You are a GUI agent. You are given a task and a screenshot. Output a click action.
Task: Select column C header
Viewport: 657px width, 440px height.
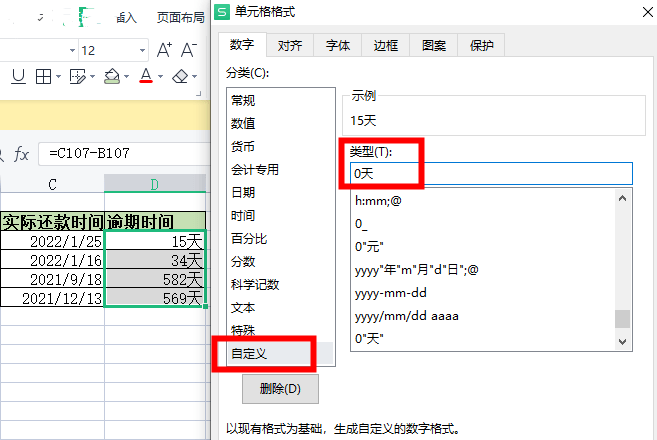tap(52, 184)
